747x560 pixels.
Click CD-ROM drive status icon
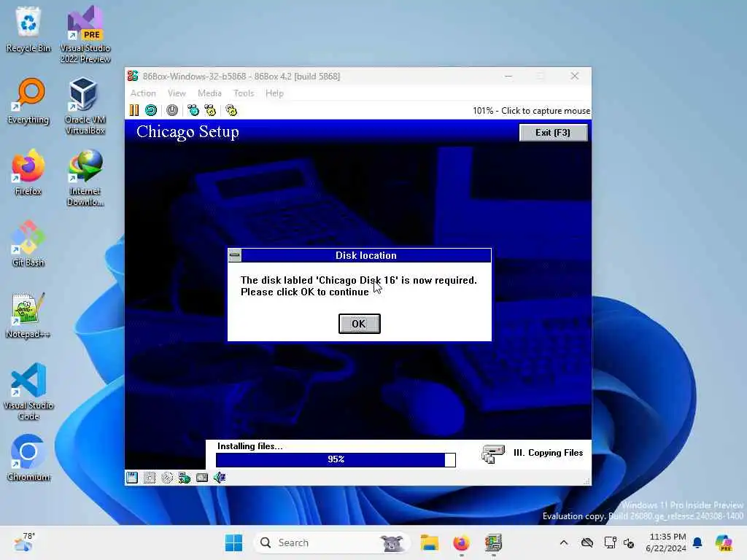[x=167, y=478]
